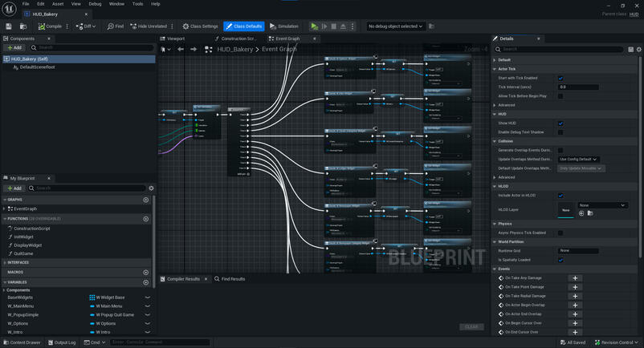Open the Debug menu
The width and height of the screenshot is (644, 348).
point(95,4)
